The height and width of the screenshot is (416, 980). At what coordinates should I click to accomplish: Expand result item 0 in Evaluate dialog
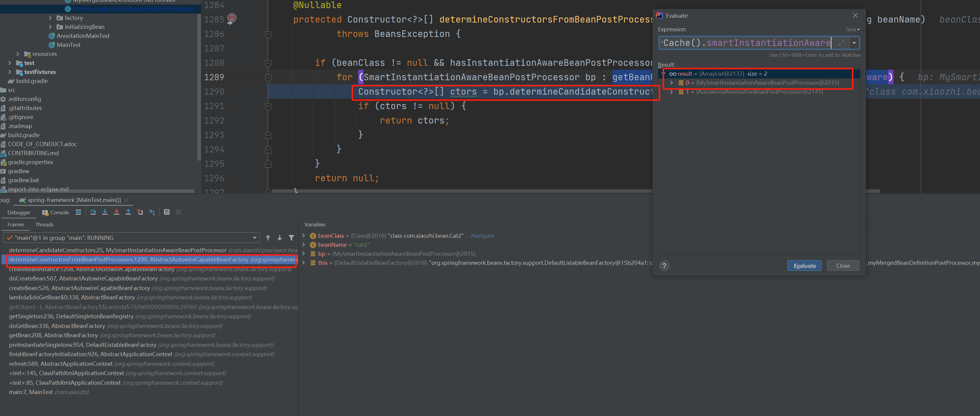[671, 83]
